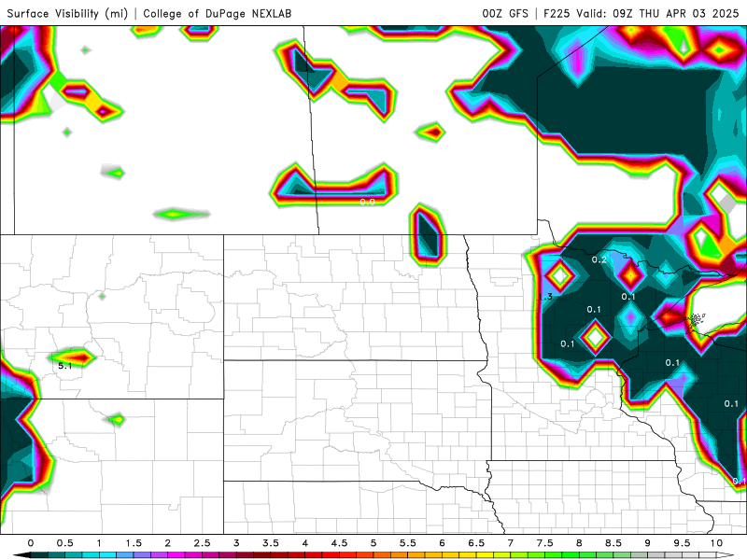747x560 pixels.
Task: Click the "3" label on the color scale
Action: point(236,543)
